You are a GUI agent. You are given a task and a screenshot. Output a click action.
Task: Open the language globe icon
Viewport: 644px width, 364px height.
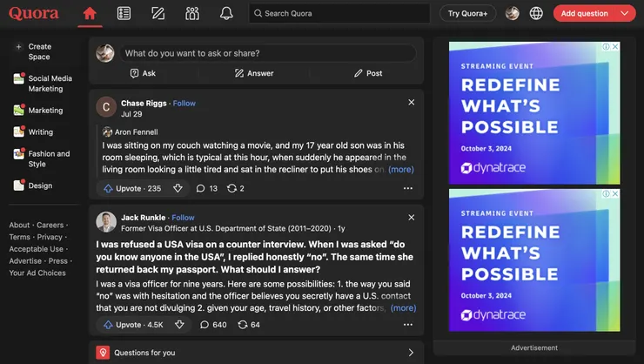(x=536, y=14)
